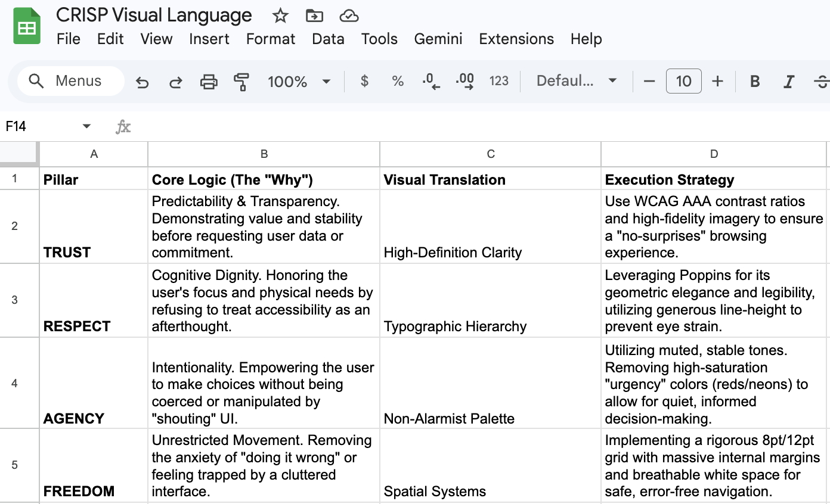Open the Help menu
The width and height of the screenshot is (830, 504).
(586, 39)
